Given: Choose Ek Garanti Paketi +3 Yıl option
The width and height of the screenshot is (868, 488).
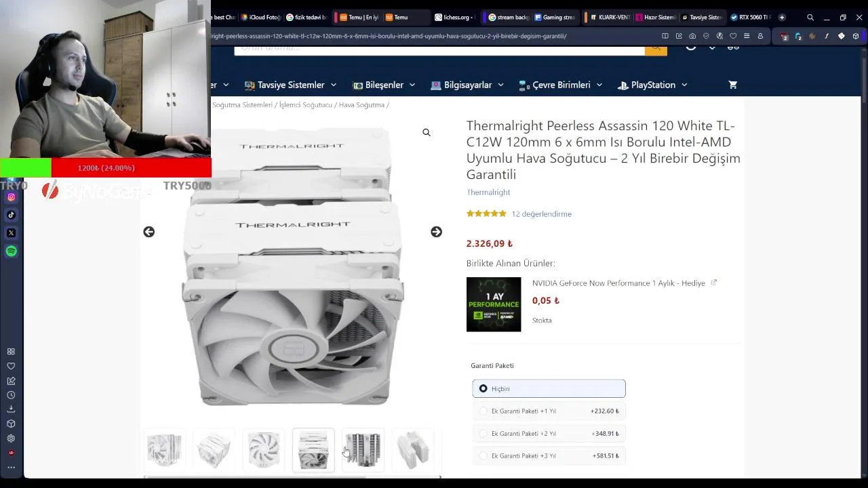Looking at the screenshot, I should pos(549,455).
